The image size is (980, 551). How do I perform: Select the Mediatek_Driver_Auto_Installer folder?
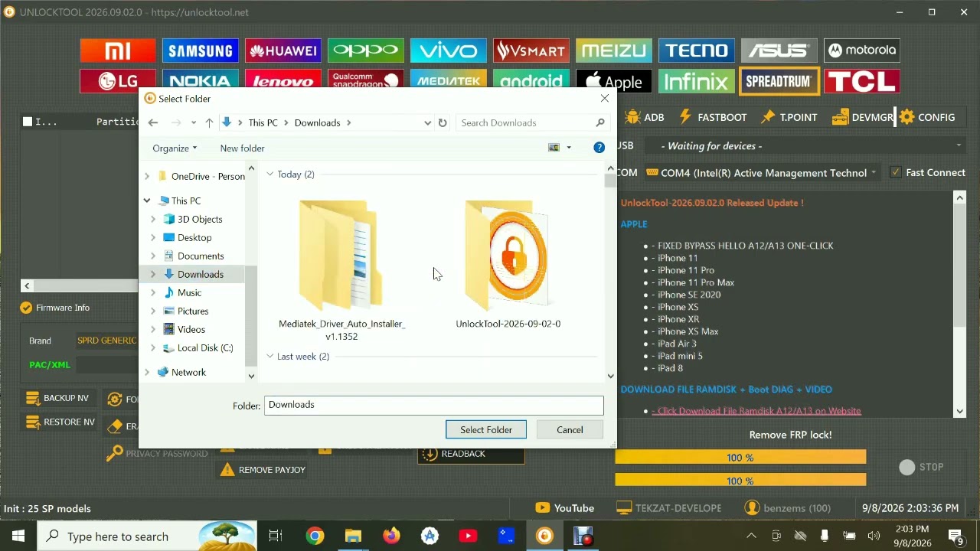[x=341, y=269]
